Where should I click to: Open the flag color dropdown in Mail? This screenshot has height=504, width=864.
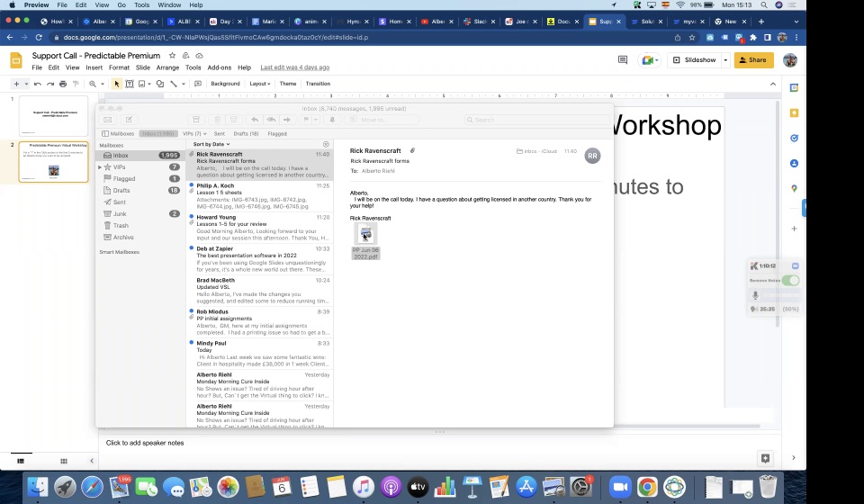[316, 120]
